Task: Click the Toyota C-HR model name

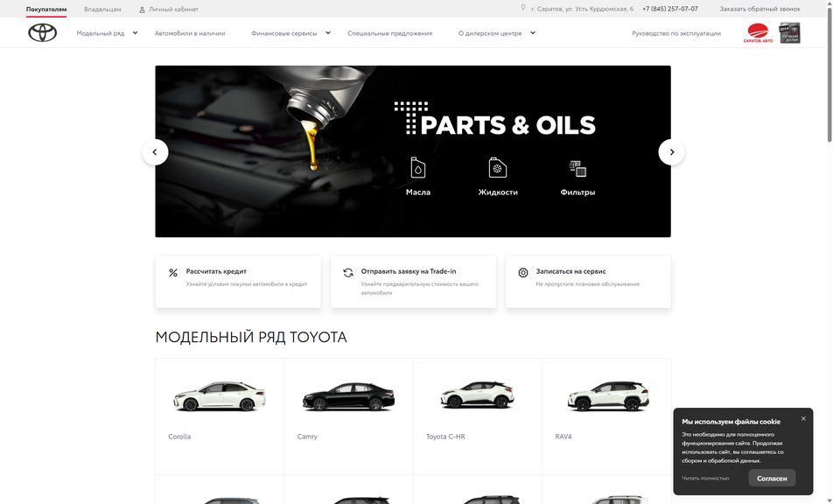Action: (x=445, y=437)
